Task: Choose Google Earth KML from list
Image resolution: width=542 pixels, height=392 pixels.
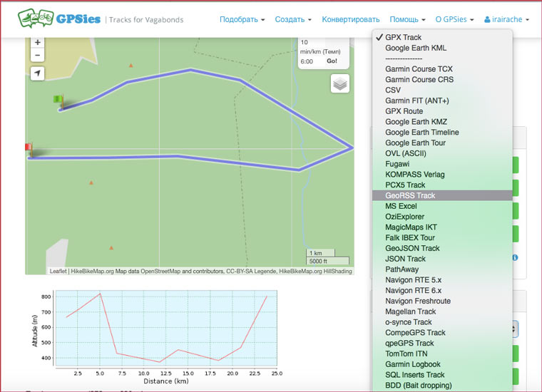Action: [416, 48]
